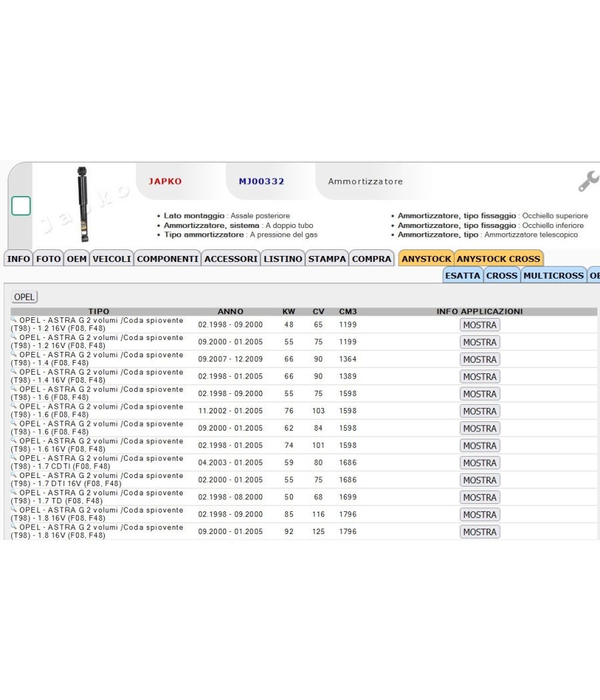This screenshot has height=700, width=600.
Task: Click magnifier icon for Astra 1.8 16V 85 kW row
Action: tap(14, 509)
